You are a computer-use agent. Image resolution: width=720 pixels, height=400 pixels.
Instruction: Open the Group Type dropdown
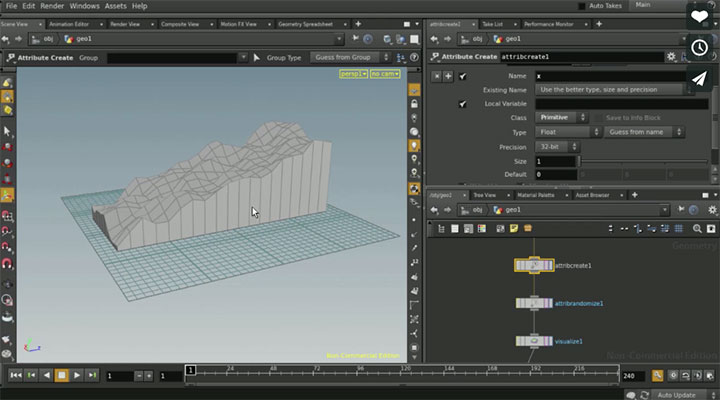click(350, 57)
